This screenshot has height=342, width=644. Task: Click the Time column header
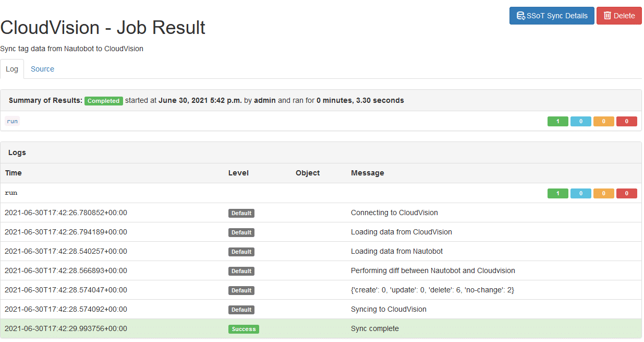[14, 173]
